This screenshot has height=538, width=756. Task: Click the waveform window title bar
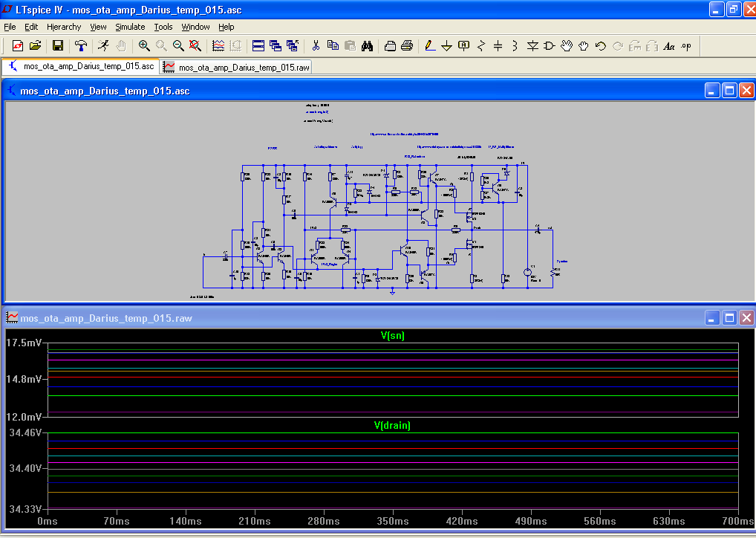pos(378,318)
